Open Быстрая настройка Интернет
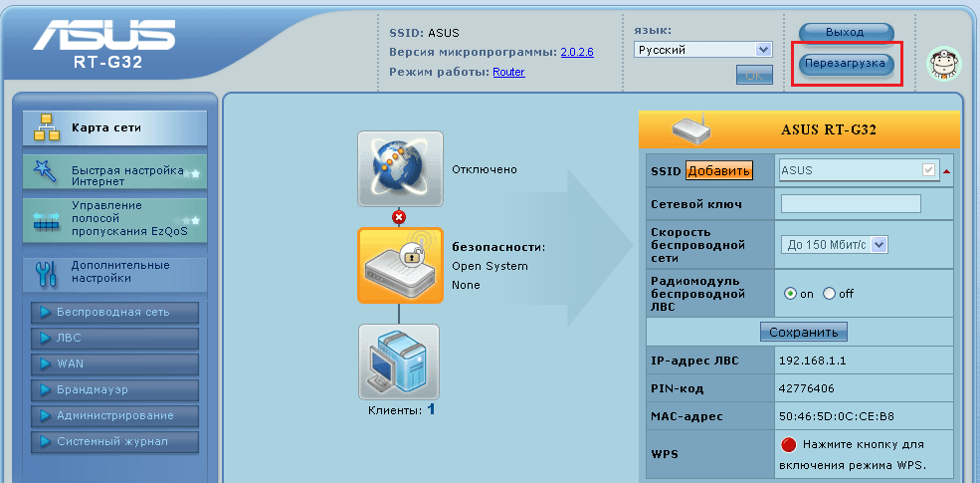The width and height of the screenshot is (980, 483). click(x=114, y=171)
